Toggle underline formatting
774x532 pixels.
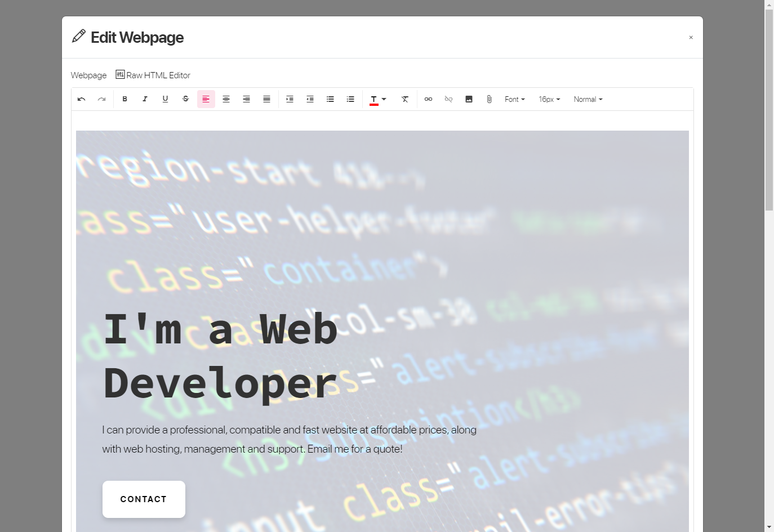point(166,99)
